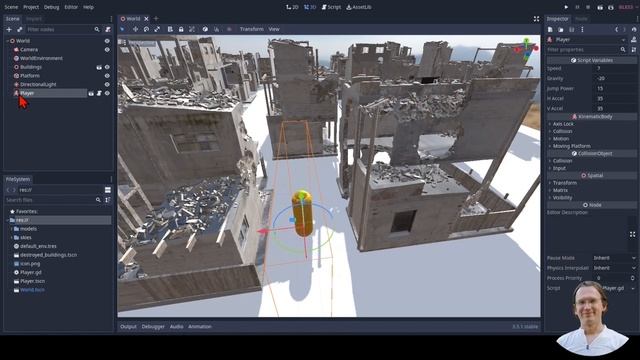The height and width of the screenshot is (360, 640).
Task: Toggle the local space transform button
Action: 205,29
